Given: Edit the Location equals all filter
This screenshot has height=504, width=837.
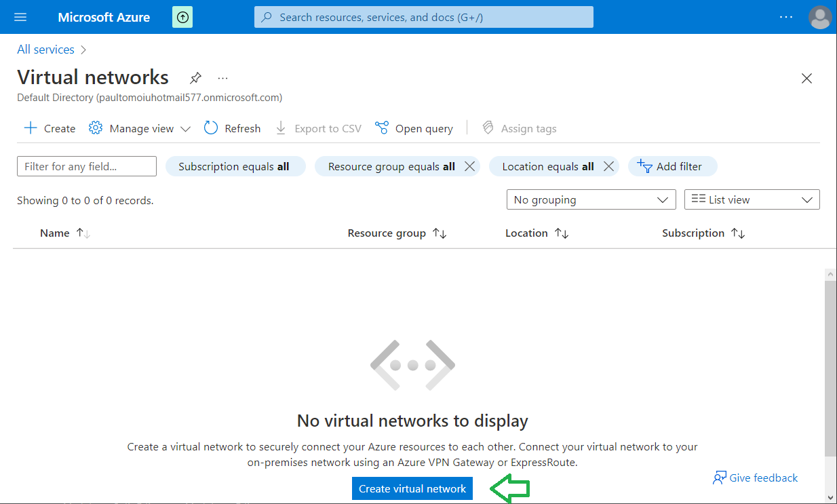Looking at the screenshot, I should pyautogui.click(x=548, y=166).
